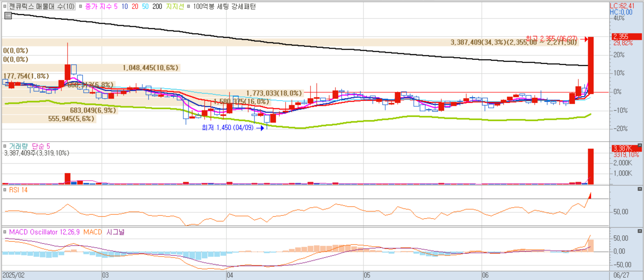The height and width of the screenshot is (280, 644).
Task: Close the volume panel with its X icon
Action: 640,146
